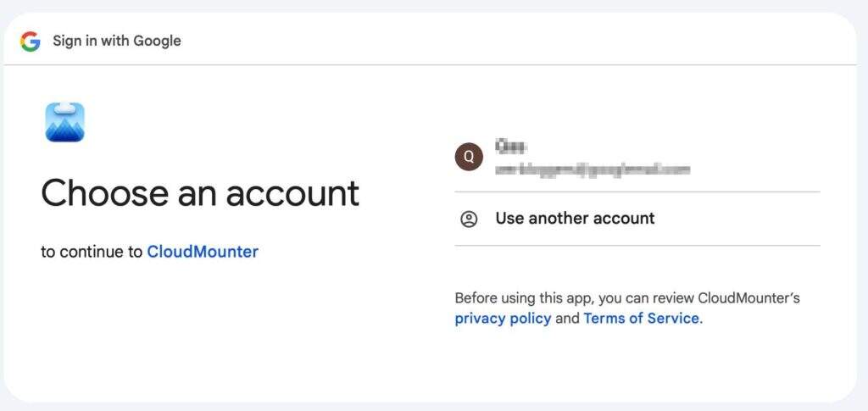868x411 pixels.
Task: Click the Sign in with Google header text
Action: coord(116,41)
